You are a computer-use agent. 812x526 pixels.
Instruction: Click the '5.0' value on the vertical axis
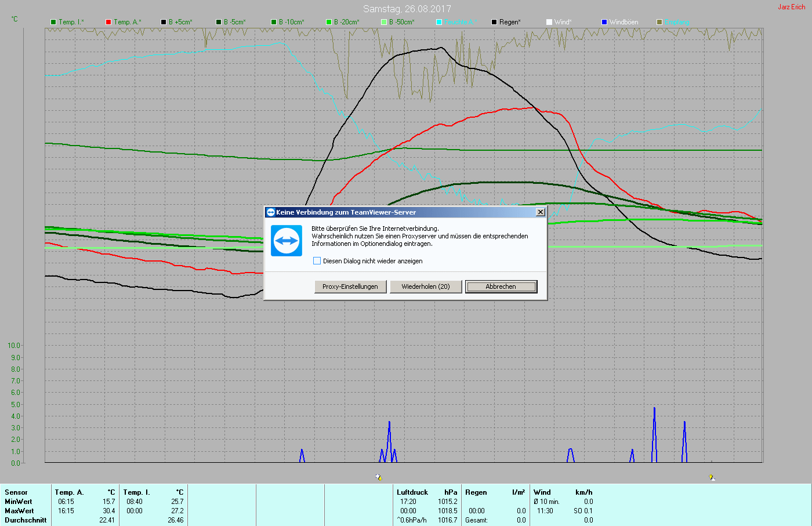pos(16,404)
